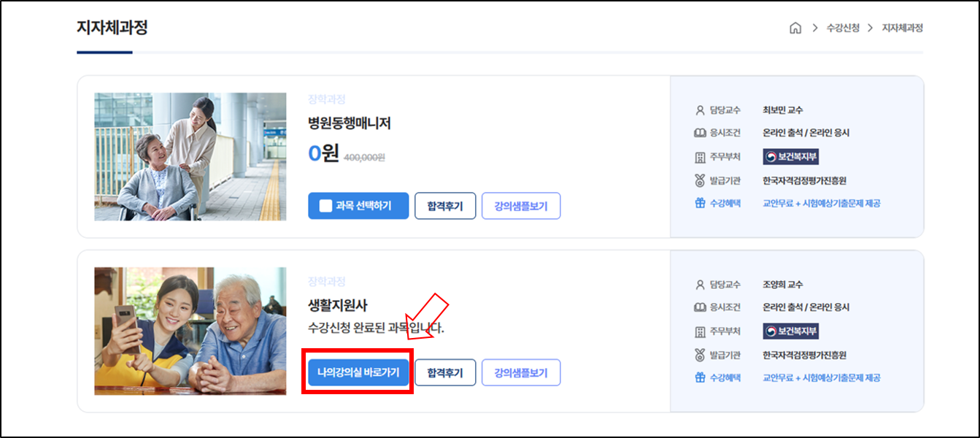Viewport: 980px width, 438px height.
Task: Click the 병원동행매니저 course thumbnail
Action: pyautogui.click(x=190, y=155)
